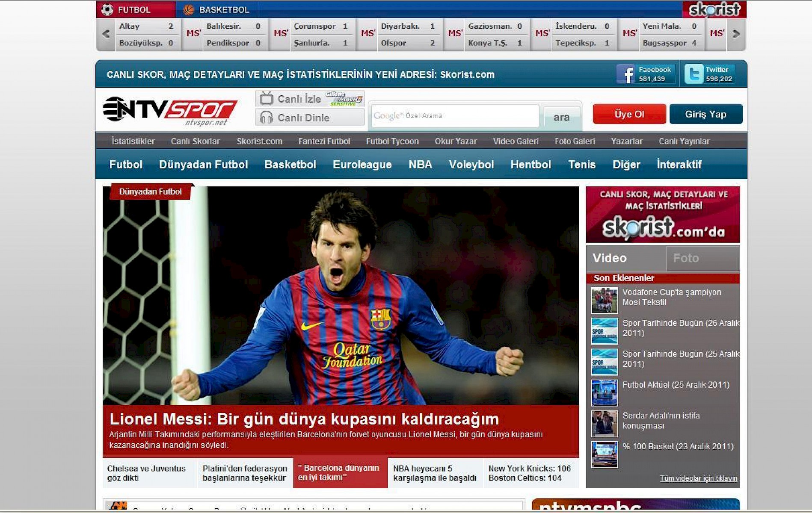Open the NTV Spor logo homepage

pyautogui.click(x=170, y=110)
